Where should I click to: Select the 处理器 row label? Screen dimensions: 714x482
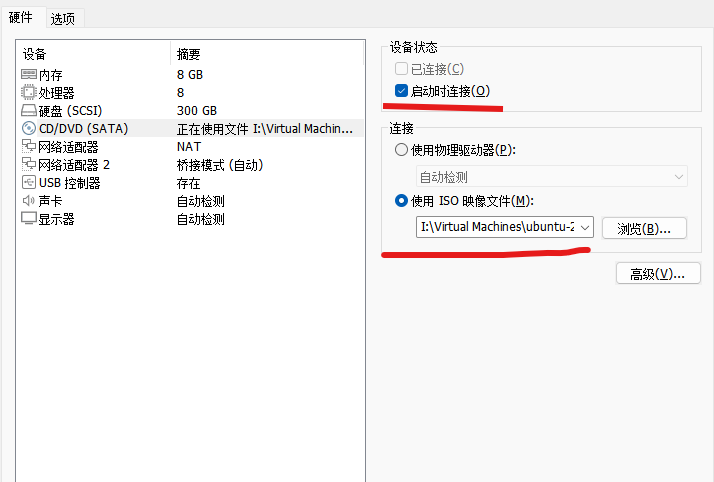pyautogui.click(x=56, y=93)
